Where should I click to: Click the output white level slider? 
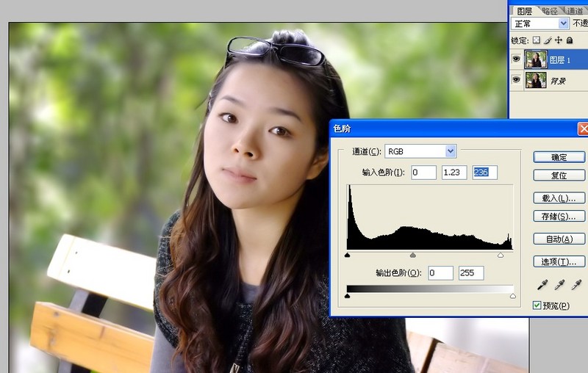coord(512,296)
